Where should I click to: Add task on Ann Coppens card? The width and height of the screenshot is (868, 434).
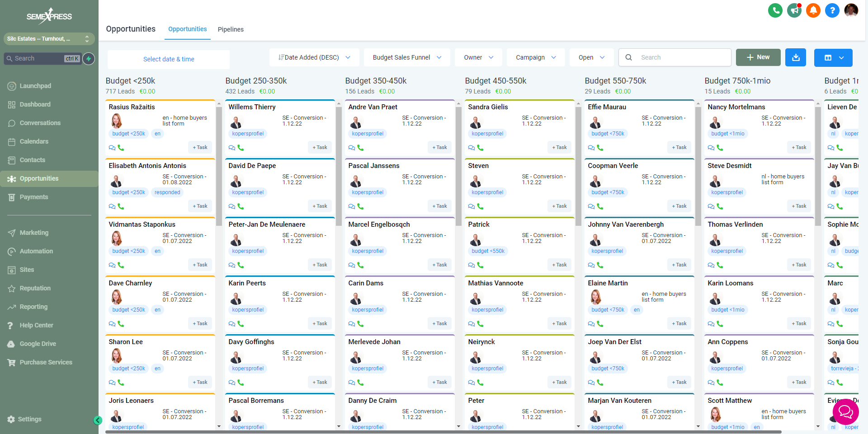coord(799,382)
